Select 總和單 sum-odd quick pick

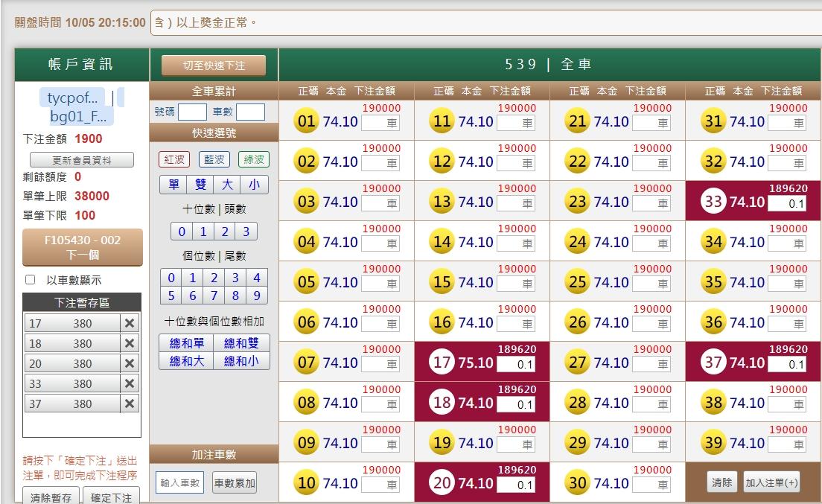(187, 343)
